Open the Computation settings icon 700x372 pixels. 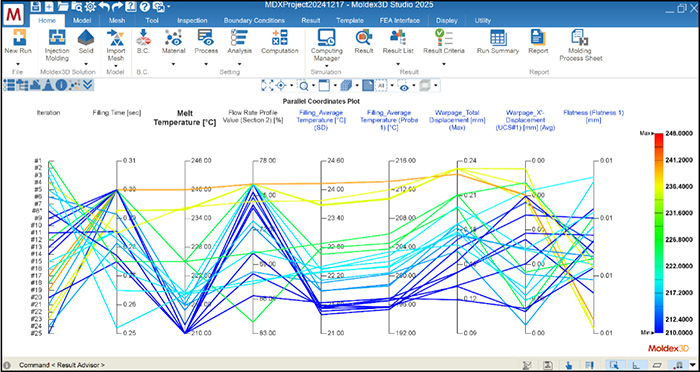click(279, 37)
